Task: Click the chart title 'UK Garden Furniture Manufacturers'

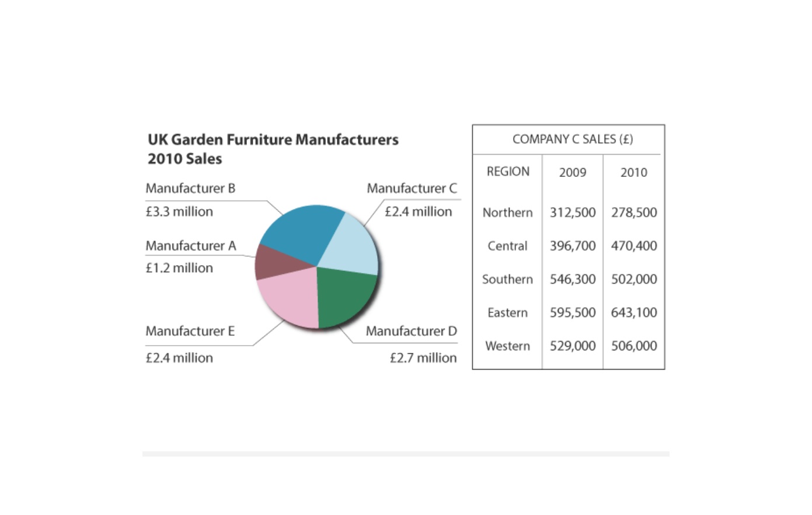Action: coord(273,140)
